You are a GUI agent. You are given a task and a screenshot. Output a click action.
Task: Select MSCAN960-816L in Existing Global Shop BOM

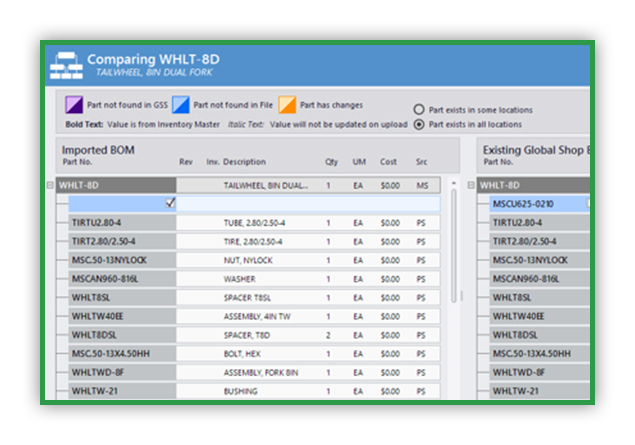[539, 279]
